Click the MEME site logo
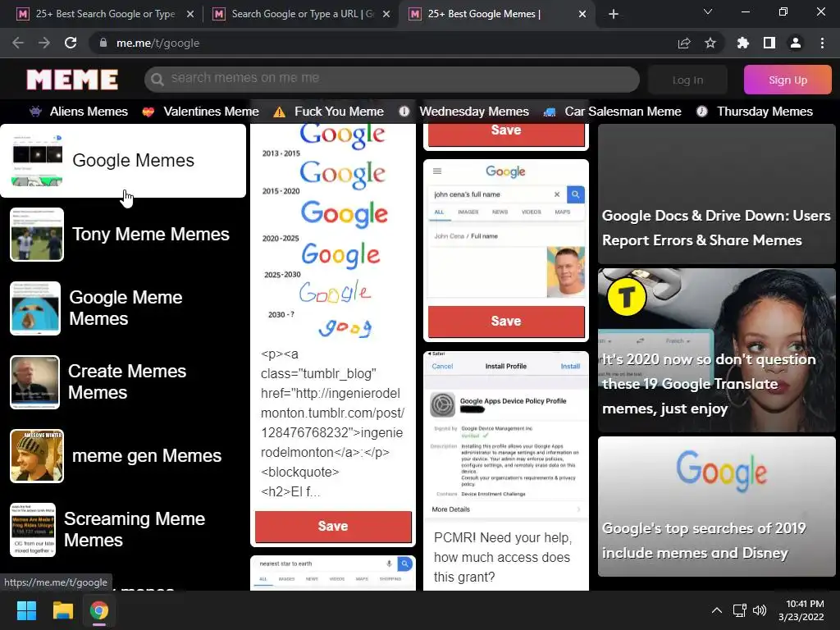 (72, 80)
